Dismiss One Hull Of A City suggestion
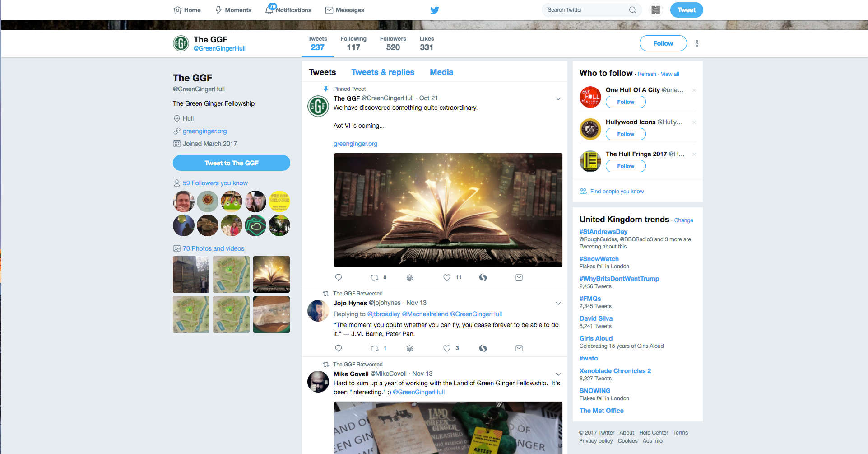The height and width of the screenshot is (454, 868). pyautogui.click(x=694, y=90)
